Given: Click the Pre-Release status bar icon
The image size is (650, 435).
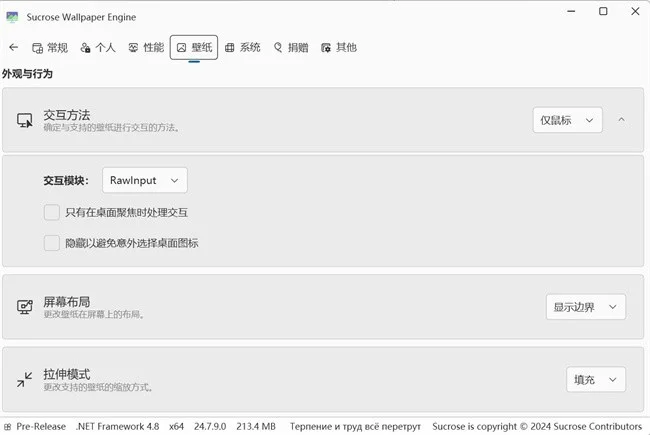Looking at the screenshot, I should click(7, 427).
